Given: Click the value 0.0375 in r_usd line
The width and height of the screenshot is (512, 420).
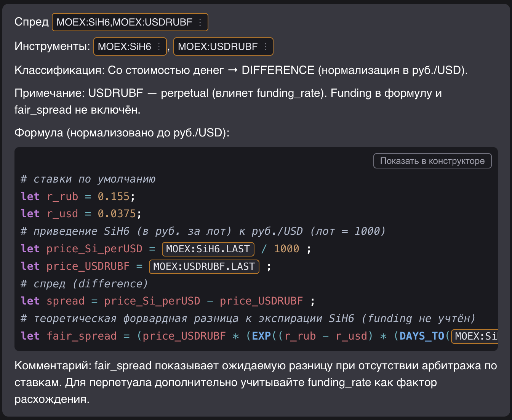Looking at the screenshot, I should [x=117, y=214].
